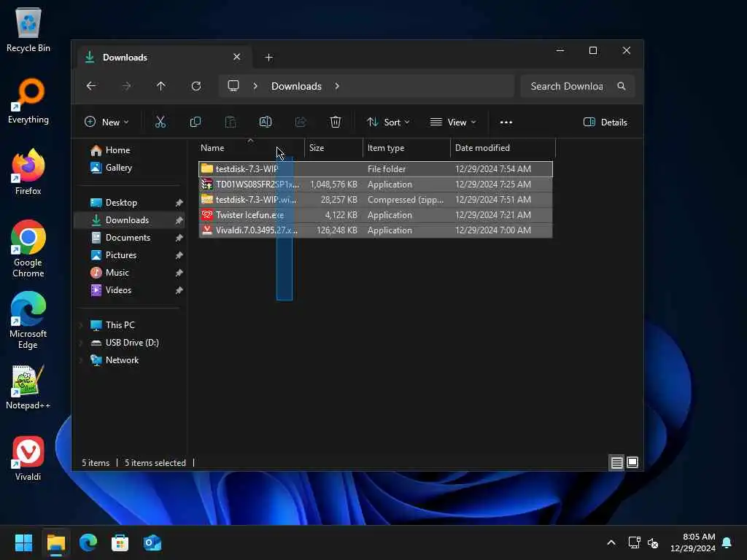
Task: Click Downloads in the address bar
Action: (296, 86)
